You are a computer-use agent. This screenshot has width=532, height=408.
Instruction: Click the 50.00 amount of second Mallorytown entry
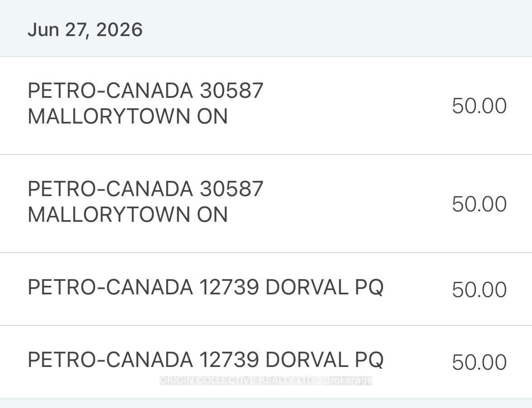tap(479, 204)
